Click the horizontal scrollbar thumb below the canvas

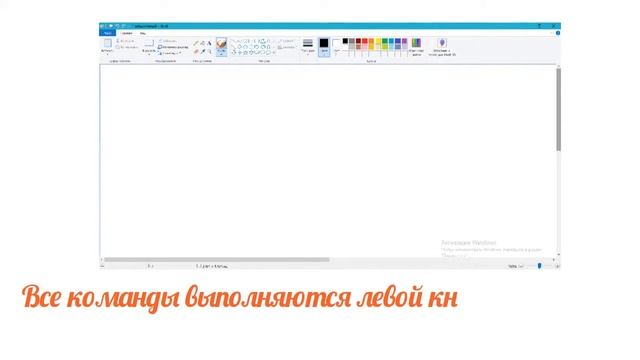point(217,260)
